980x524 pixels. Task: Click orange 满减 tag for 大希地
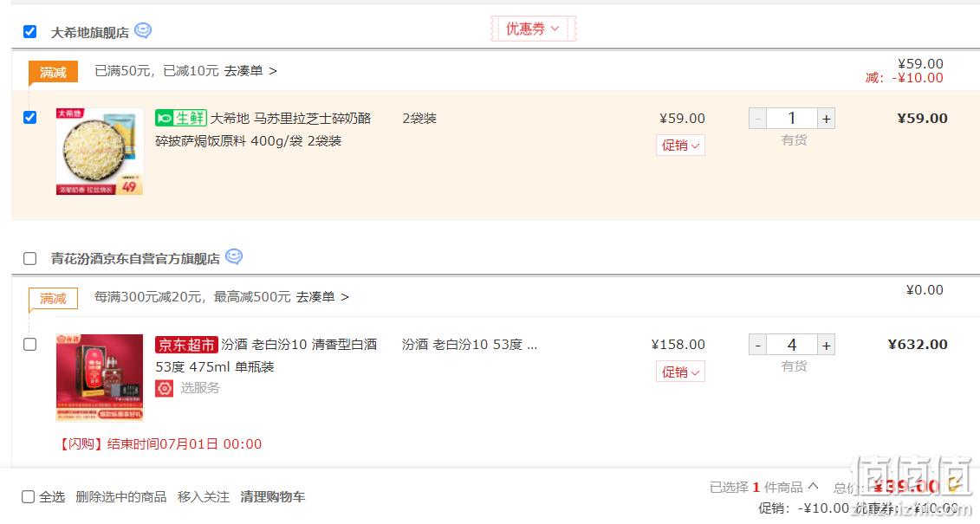coord(53,73)
